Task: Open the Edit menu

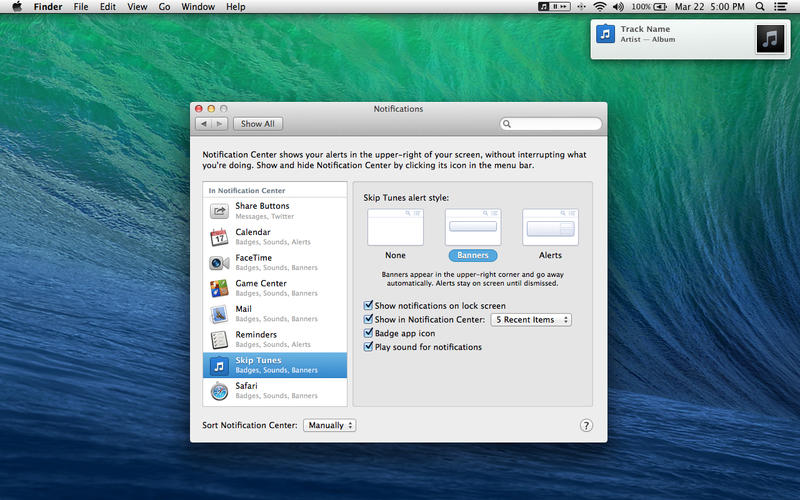Action: pyautogui.click(x=108, y=7)
